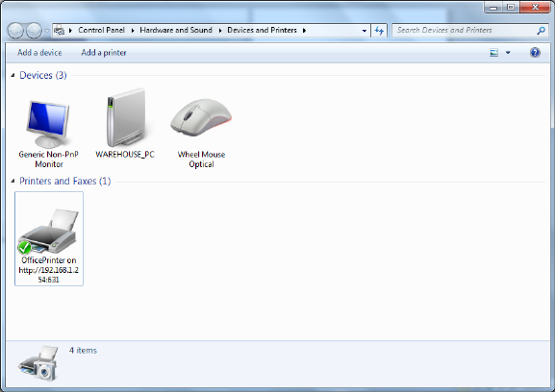Go to Control Panel in breadcrumb

pos(102,30)
